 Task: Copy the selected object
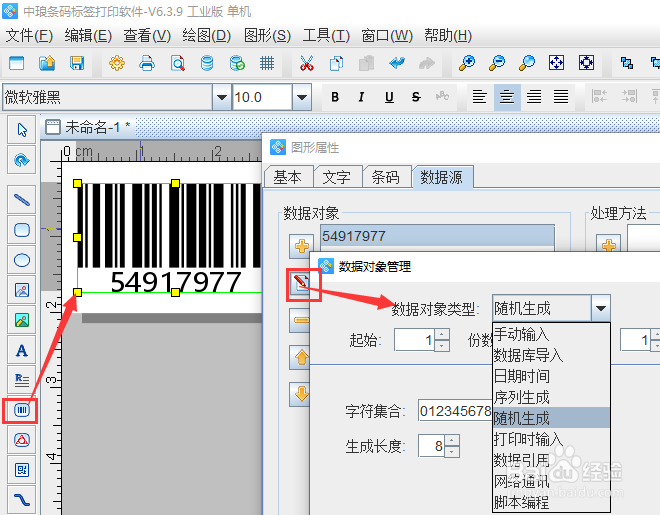pos(336,63)
